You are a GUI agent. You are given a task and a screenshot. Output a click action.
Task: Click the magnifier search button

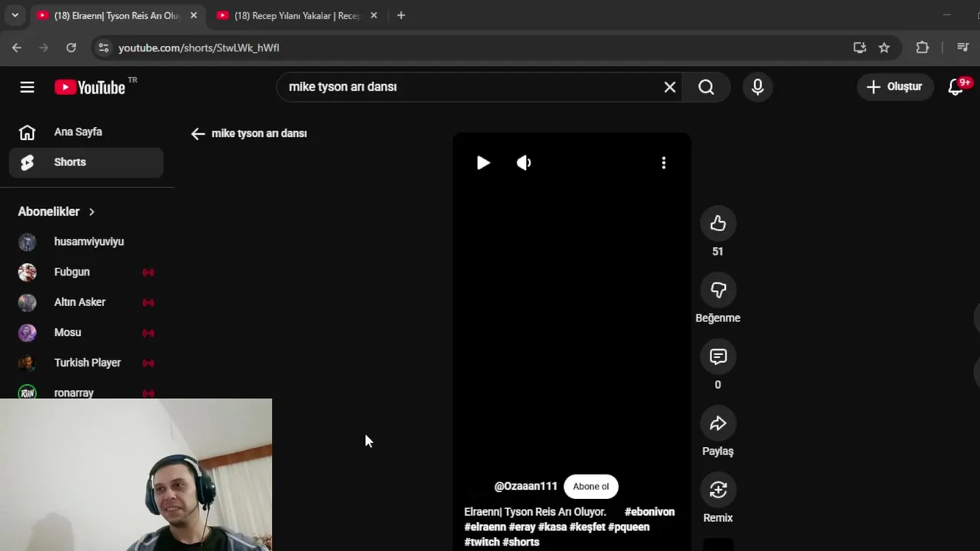[706, 87]
